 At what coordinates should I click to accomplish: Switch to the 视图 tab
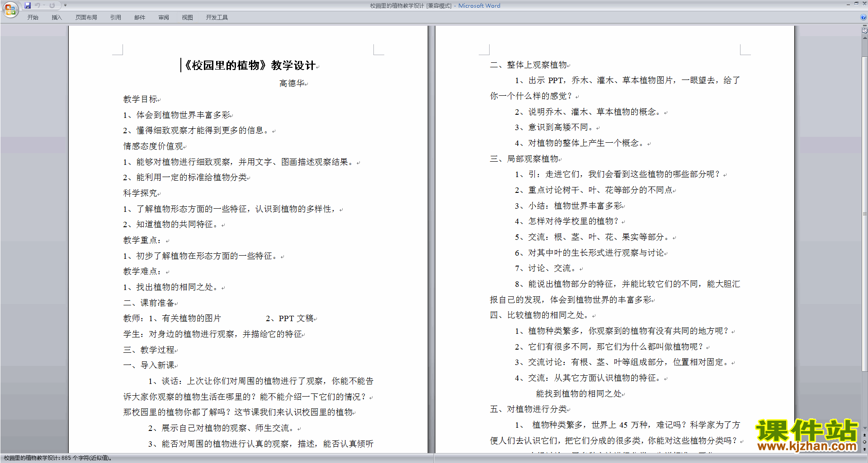click(x=188, y=18)
